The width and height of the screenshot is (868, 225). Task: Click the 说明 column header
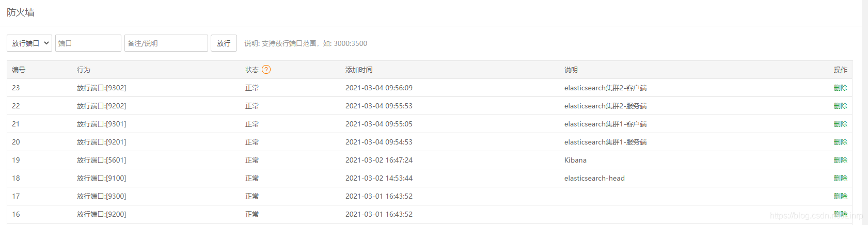(x=571, y=70)
